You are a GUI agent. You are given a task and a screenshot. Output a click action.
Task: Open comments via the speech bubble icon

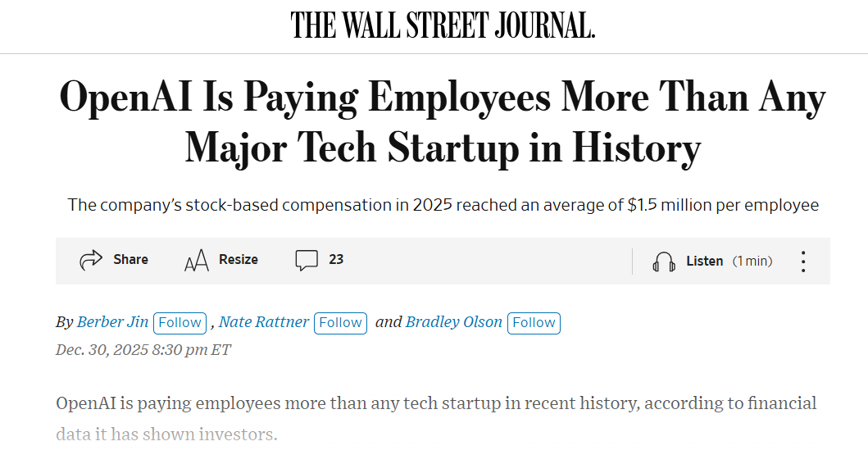(307, 261)
